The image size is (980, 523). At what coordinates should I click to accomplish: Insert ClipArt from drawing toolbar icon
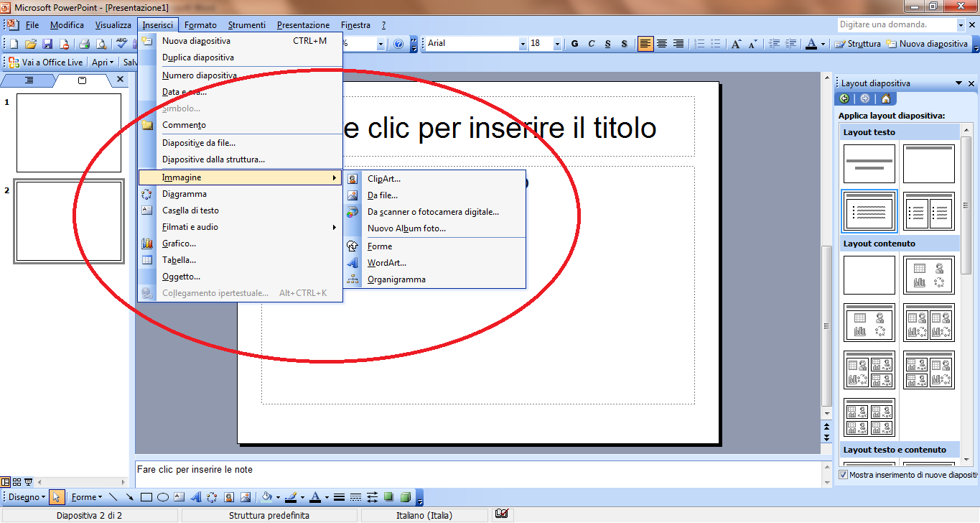coord(229,497)
